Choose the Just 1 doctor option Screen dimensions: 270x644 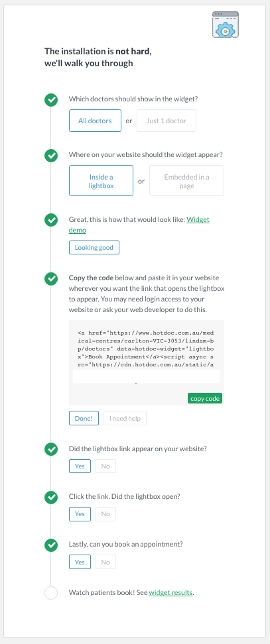click(x=167, y=121)
